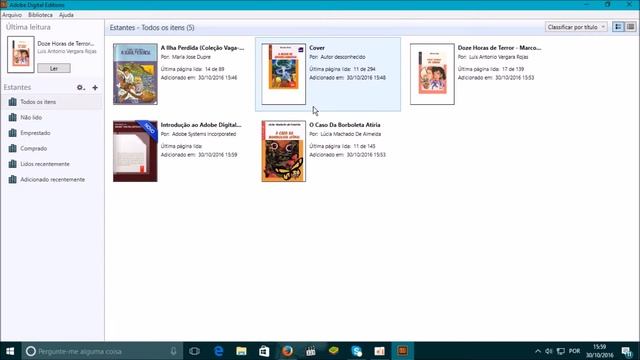The image size is (640, 360).
Task: Open the Arquivo menu
Action: (12, 15)
